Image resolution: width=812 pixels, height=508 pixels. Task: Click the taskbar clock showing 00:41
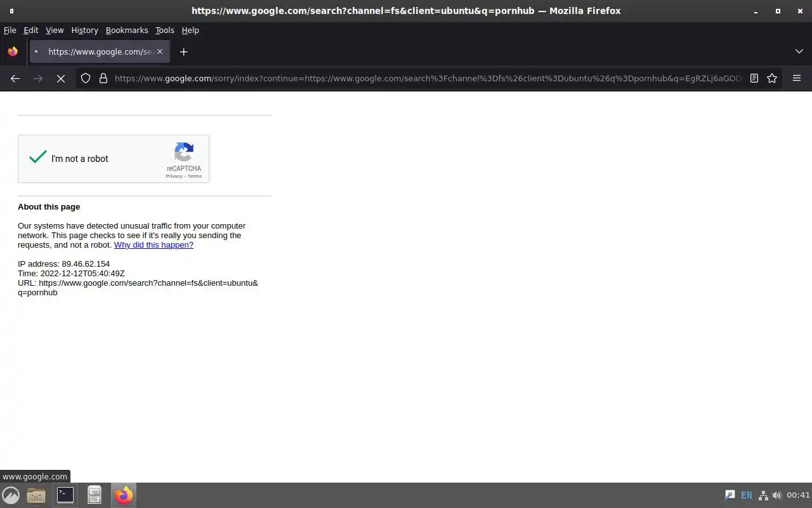[x=798, y=495]
